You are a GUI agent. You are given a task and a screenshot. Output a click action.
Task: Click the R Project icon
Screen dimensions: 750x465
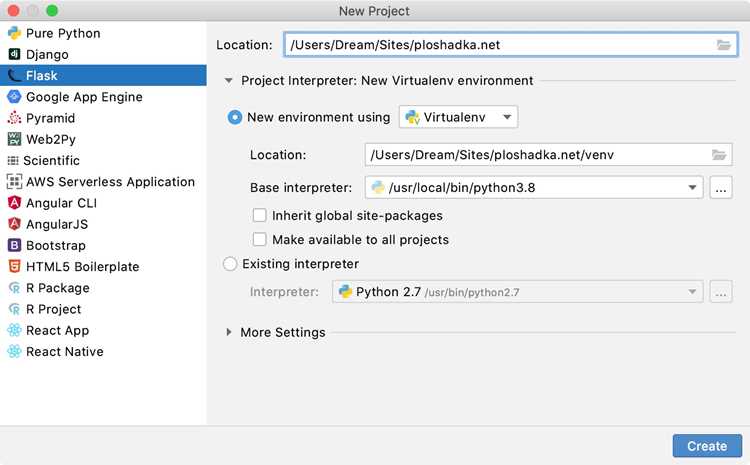click(14, 309)
